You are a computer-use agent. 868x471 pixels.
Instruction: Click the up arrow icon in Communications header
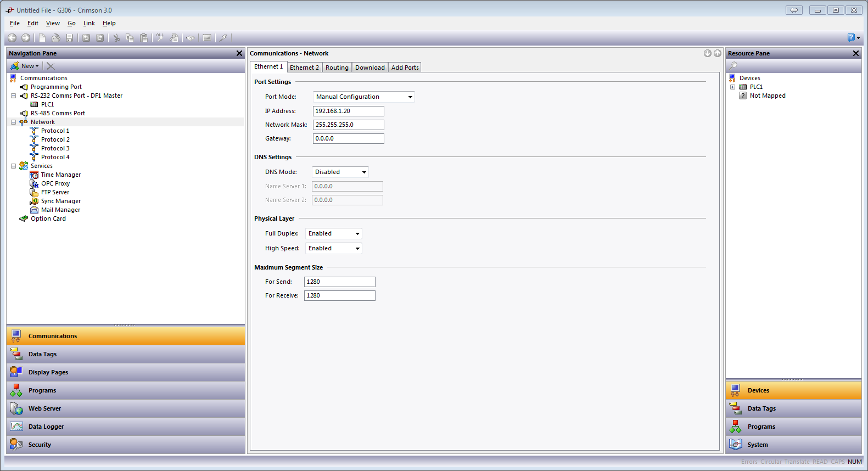pos(718,53)
